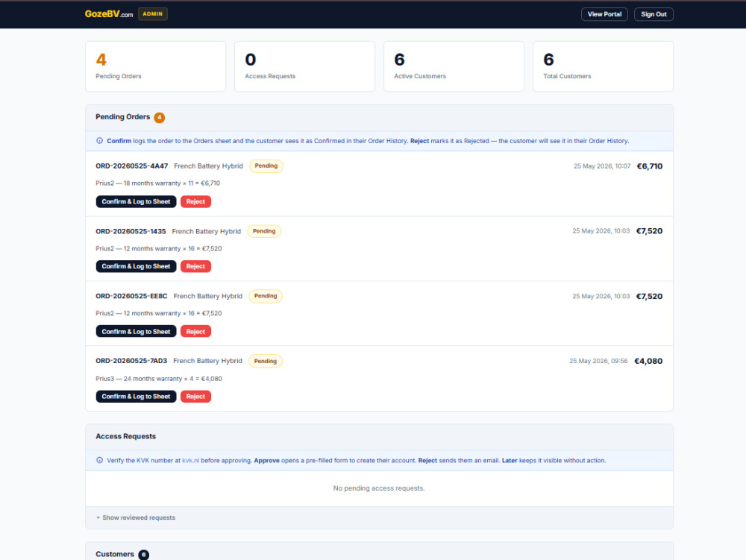Open the View Portal button
Viewport: 746px width, 560px height.
tap(604, 14)
